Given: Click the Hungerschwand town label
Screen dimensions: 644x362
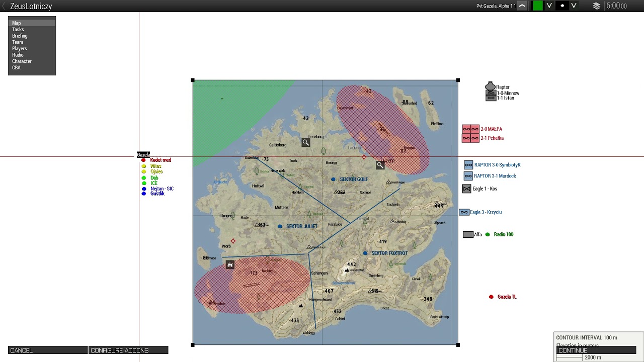Looking at the screenshot, I should [x=320, y=300].
